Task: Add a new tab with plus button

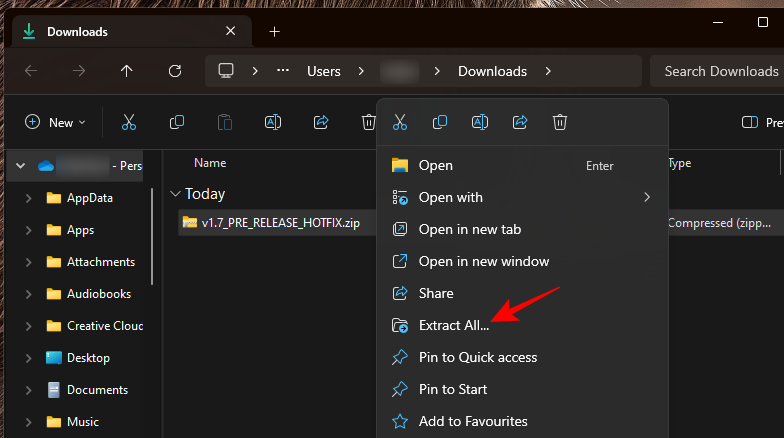Action: click(275, 31)
